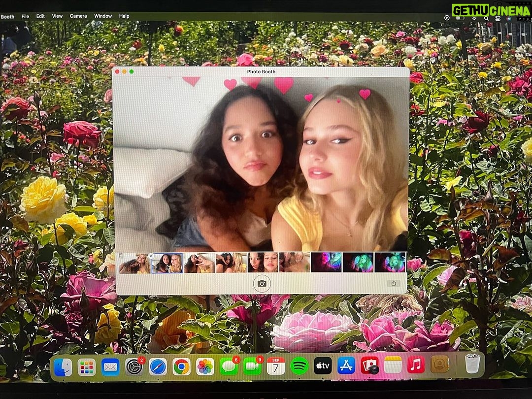Viewport: 532px width, 399px height.
Task: Delete the selected thumbnail using its X badge
Action: (151, 256)
